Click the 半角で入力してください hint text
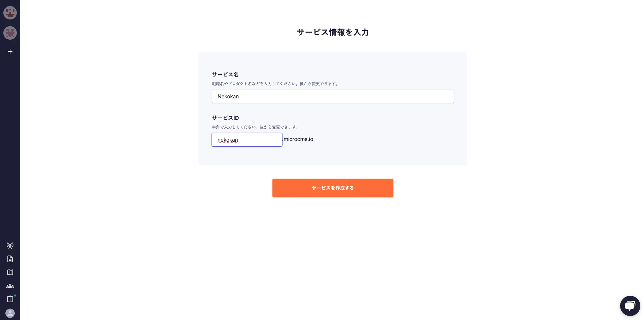This screenshot has width=644, height=320. [255, 127]
